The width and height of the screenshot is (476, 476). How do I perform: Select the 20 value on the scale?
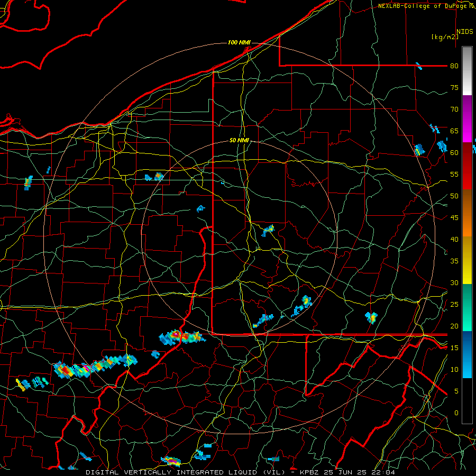click(454, 326)
